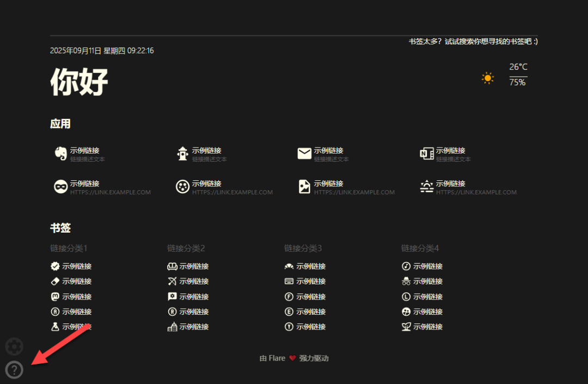Open help via the question mark icon
588x384 pixels.
coord(14,370)
